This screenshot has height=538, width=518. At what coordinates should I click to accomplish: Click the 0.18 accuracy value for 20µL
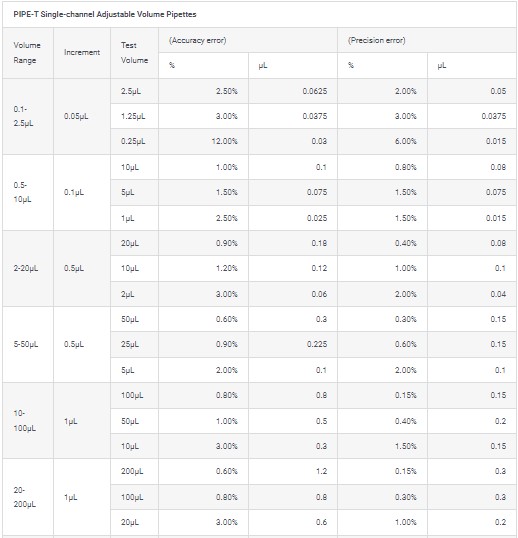pos(319,243)
